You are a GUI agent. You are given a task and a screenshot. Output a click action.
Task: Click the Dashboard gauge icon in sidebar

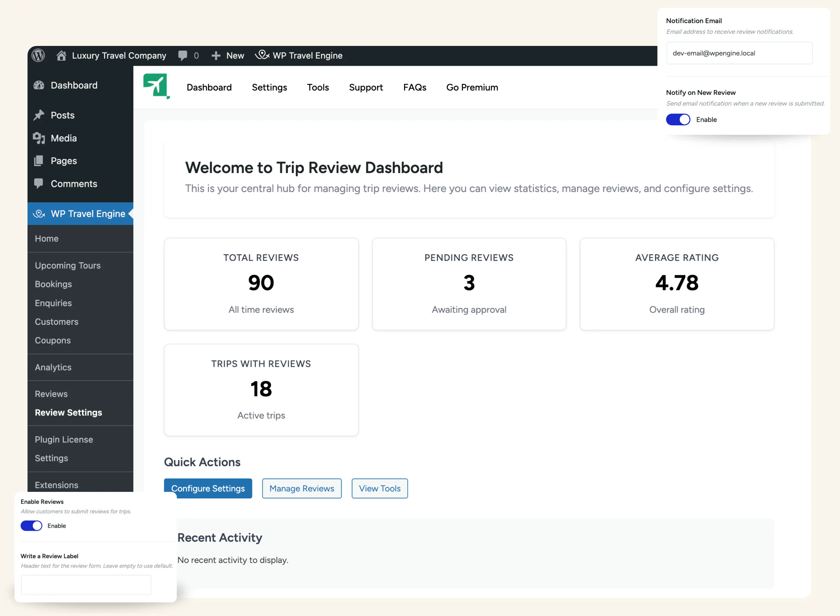coord(39,85)
